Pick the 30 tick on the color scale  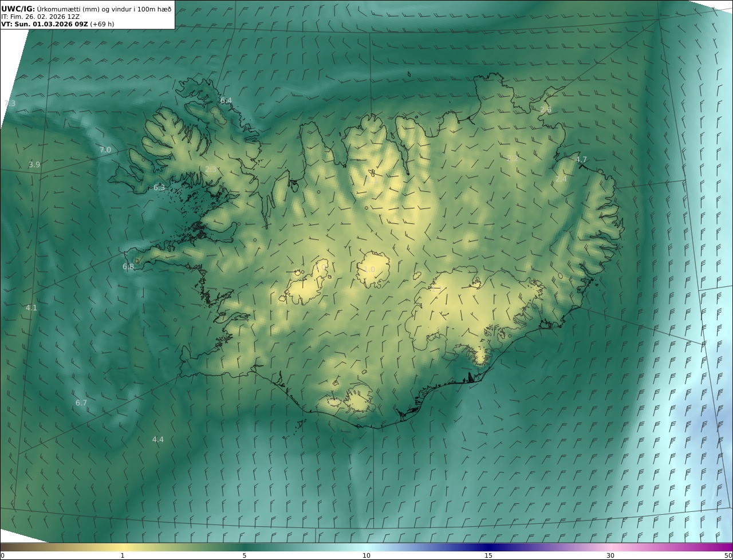click(x=610, y=555)
